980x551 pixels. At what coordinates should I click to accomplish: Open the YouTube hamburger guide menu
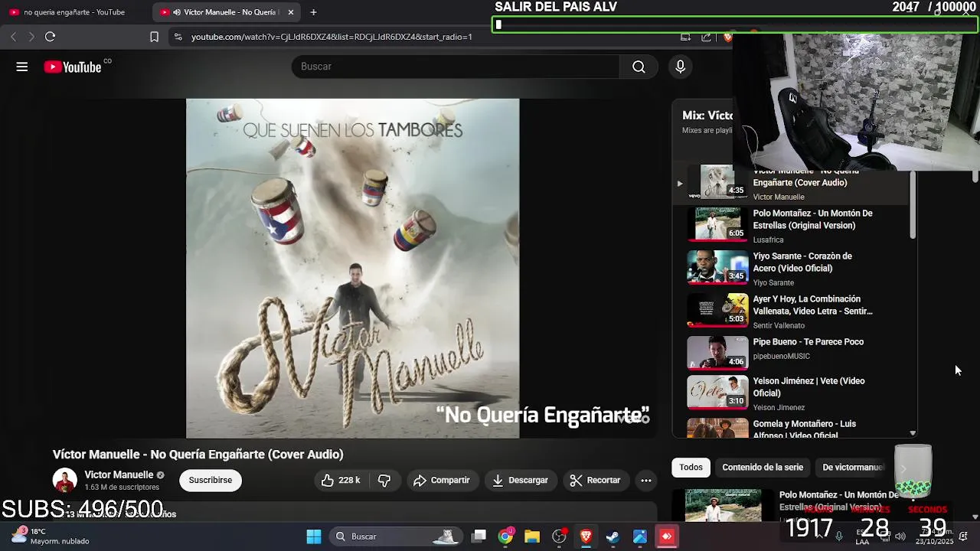point(22,67)
